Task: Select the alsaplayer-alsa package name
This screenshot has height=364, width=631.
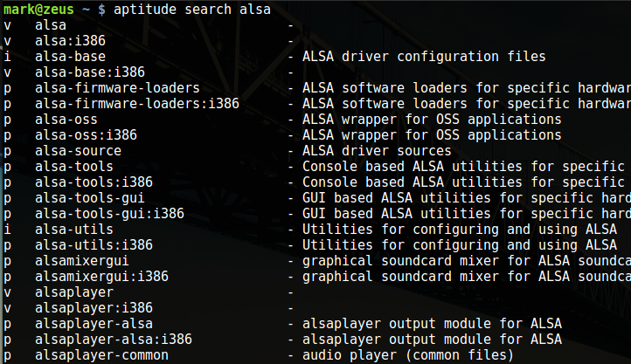Action: (x=94, y=324)
